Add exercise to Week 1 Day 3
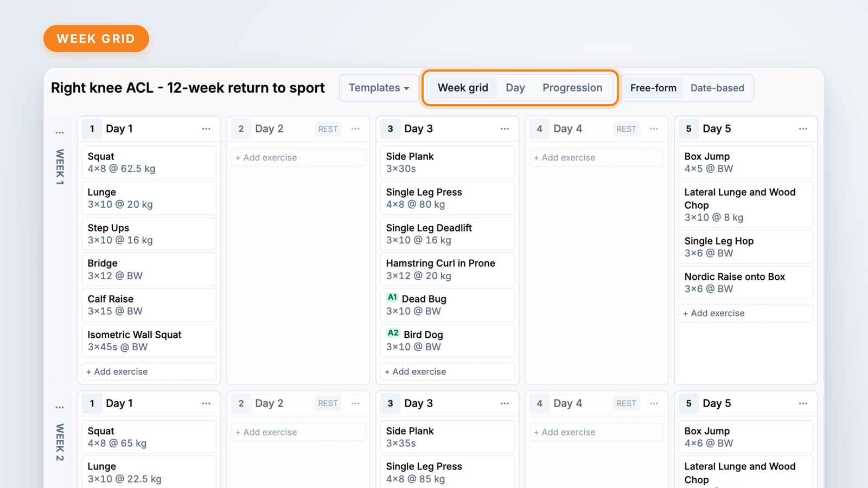Image resolution: width=868 pixels, height=488 pixels. click(448, 371)
